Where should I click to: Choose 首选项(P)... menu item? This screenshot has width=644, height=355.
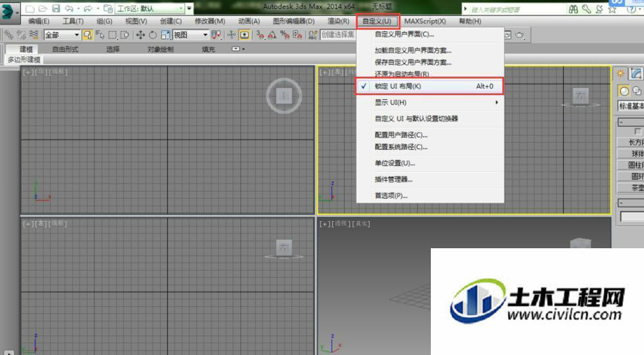[x=430, y=196]
